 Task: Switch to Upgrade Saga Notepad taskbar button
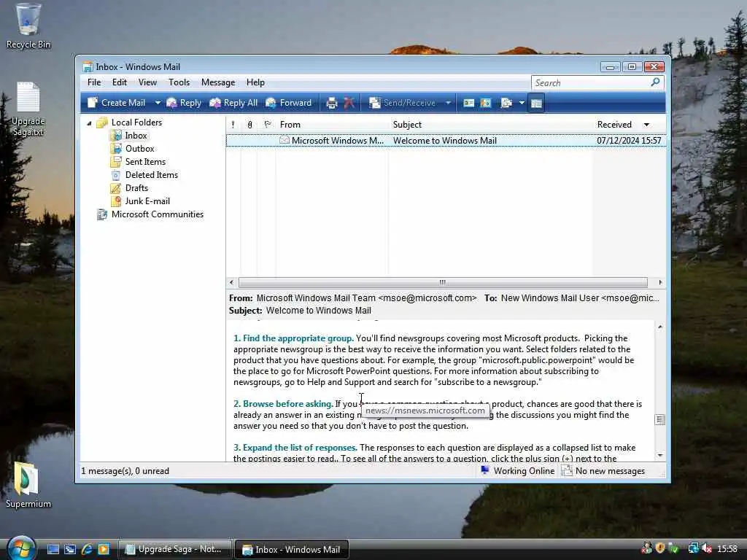tap(174, 549)
